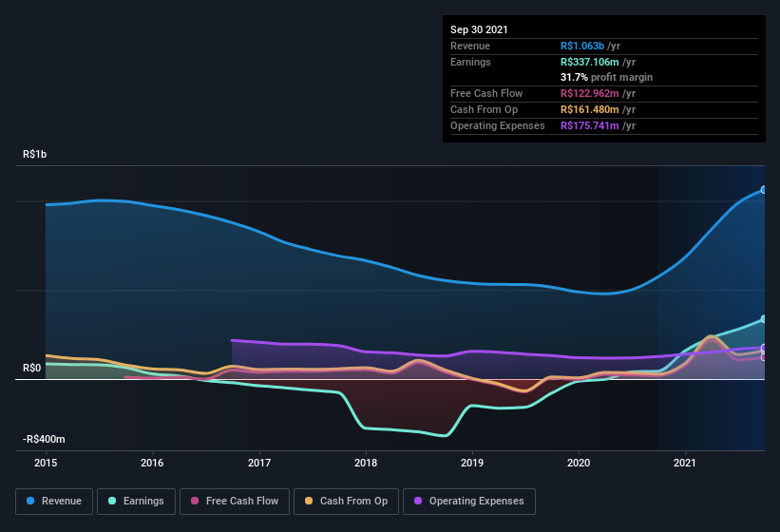Click the Revenue endpoint marker on chart
Image resolution: width=780 pixels, height=532 pixels.
[x=764, y=190]
